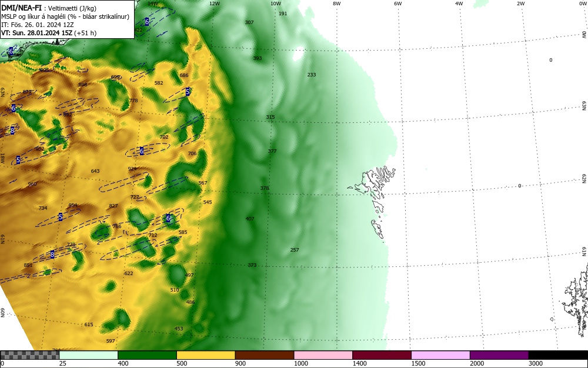Click the 307 value on the map

(249, 22)
